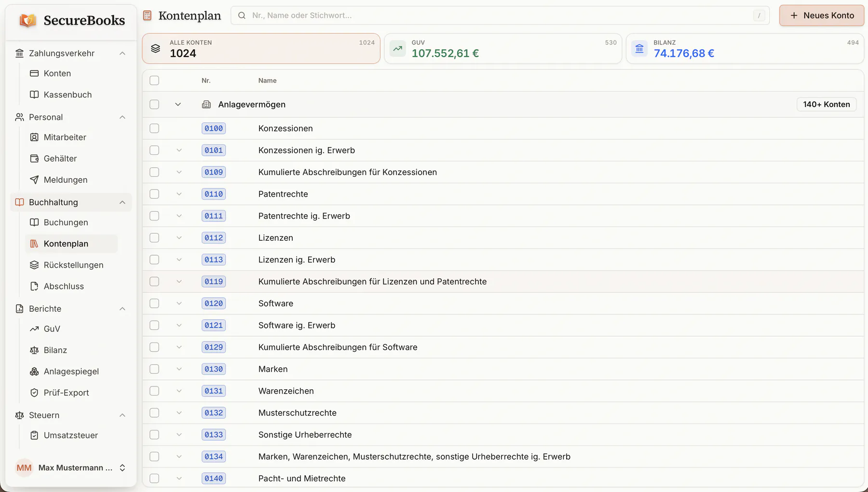Viewport: 868px width, 492px height.
Task: Expand row 0112 Lizenzen chevron
Action: pyautogui.click(x=179, y=238)
